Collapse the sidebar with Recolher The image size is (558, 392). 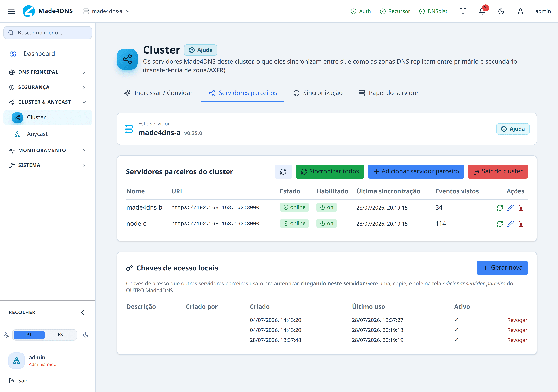tap(48, 312)
